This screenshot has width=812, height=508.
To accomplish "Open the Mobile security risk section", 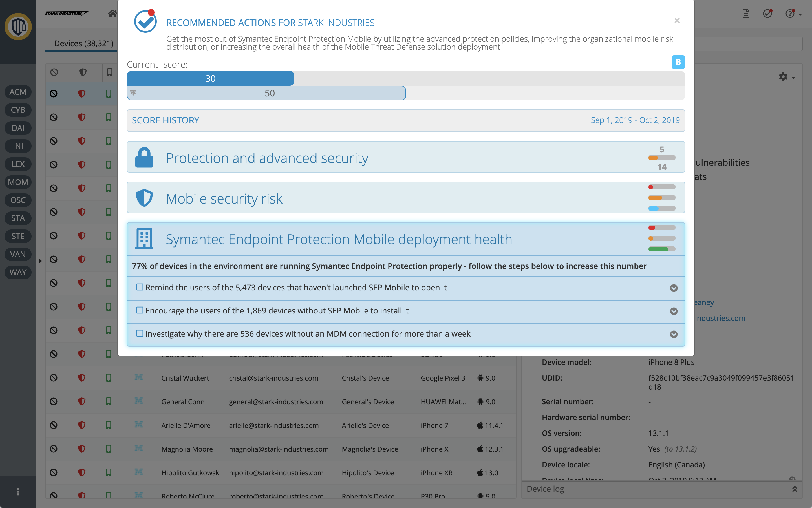I will pyautogui.click(x=224, y=198).
